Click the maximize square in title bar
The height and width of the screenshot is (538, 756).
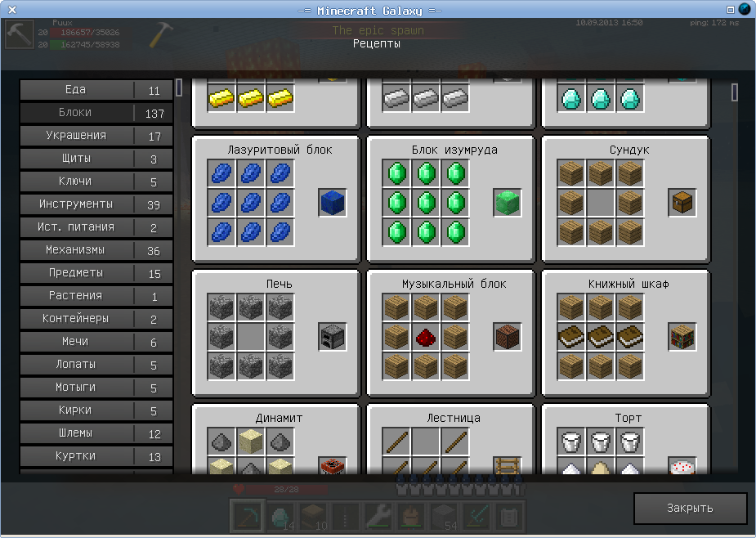coord(731,10)
